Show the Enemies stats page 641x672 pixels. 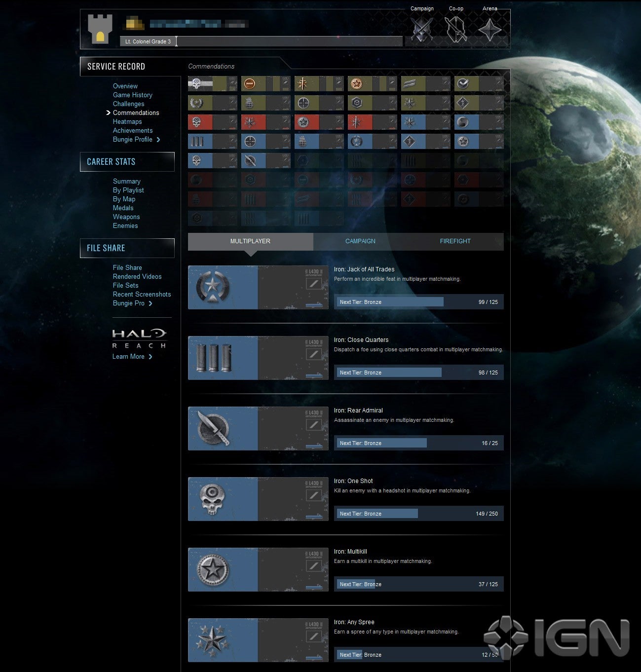(125, 226)
